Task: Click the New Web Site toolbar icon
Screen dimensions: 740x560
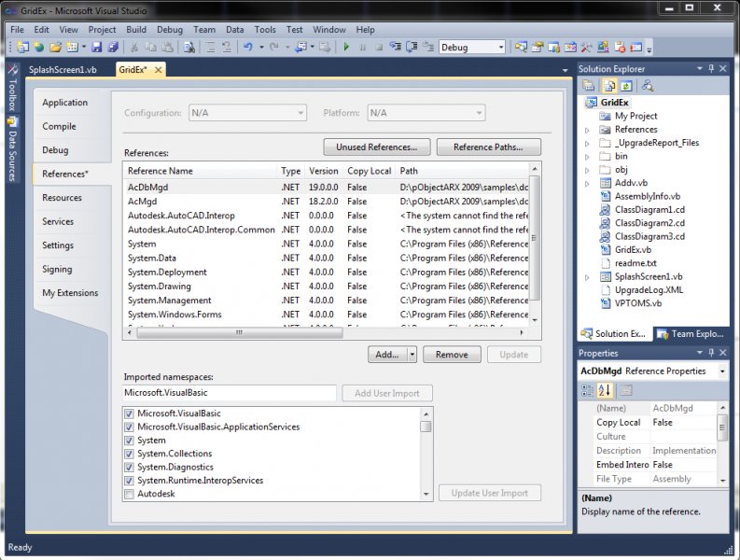Action: click(x=39, y=48)
